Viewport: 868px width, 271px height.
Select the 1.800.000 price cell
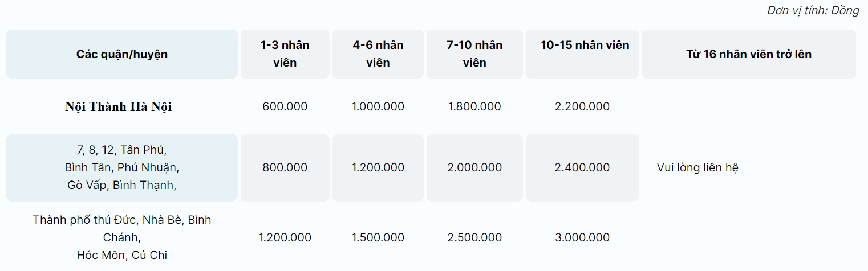(x=474, y=106)
